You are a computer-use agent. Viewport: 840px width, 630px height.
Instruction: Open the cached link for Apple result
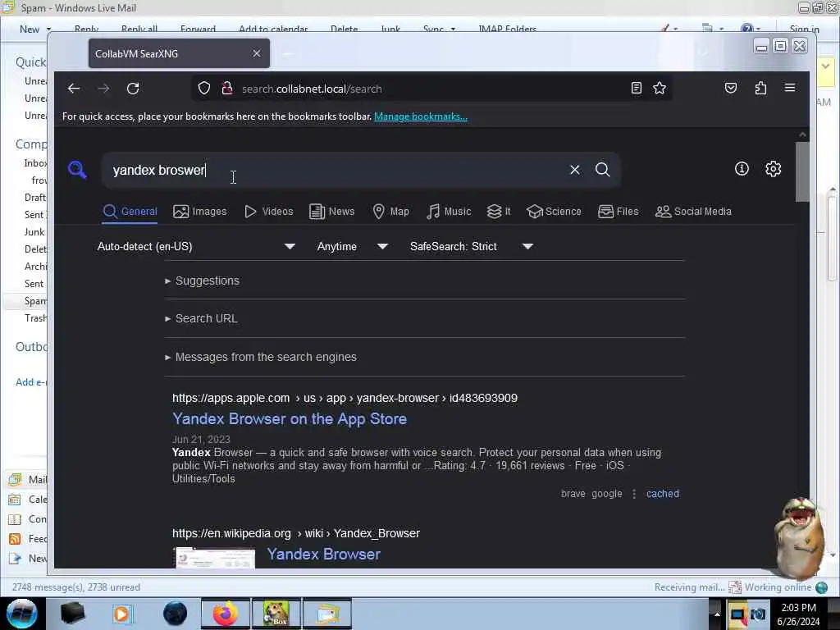coord(663,494)
